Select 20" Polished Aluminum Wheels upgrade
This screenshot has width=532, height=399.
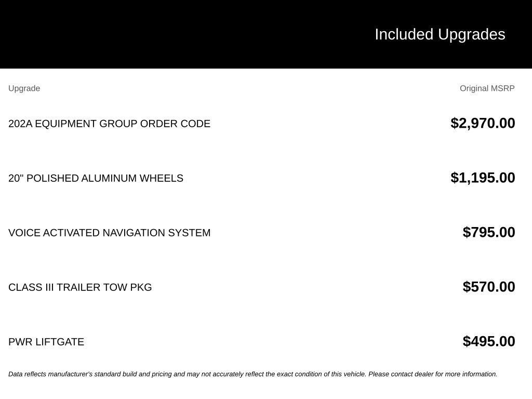click(x=96, y=178)
